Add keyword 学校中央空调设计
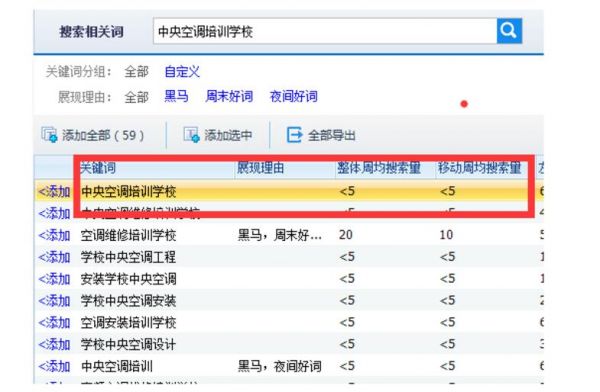 tap(54, 345)
